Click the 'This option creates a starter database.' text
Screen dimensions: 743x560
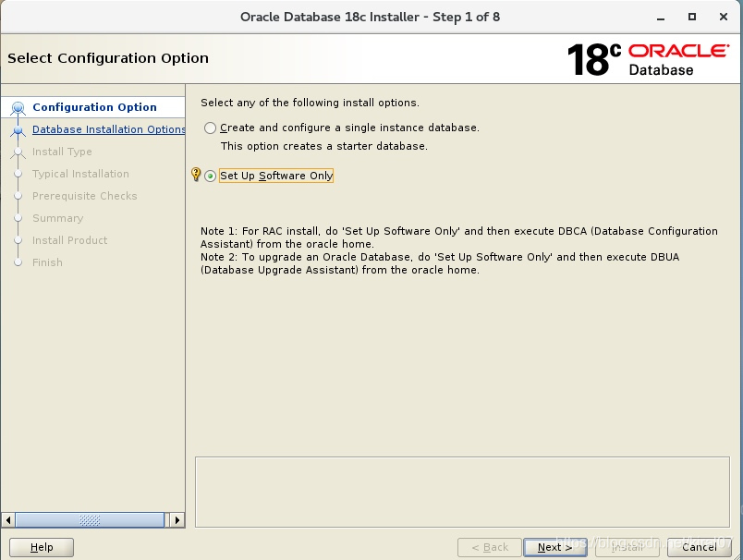[x=324, y=146]
